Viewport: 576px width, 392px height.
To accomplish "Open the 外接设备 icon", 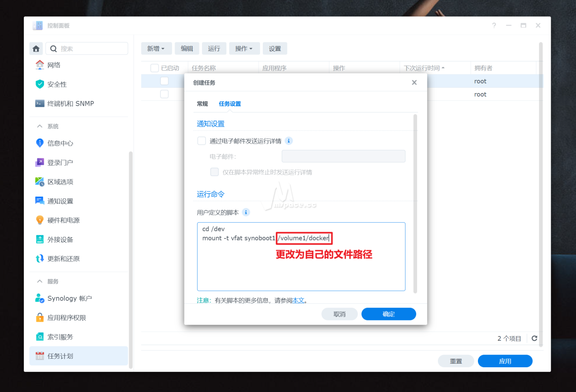I will [40, 239].
